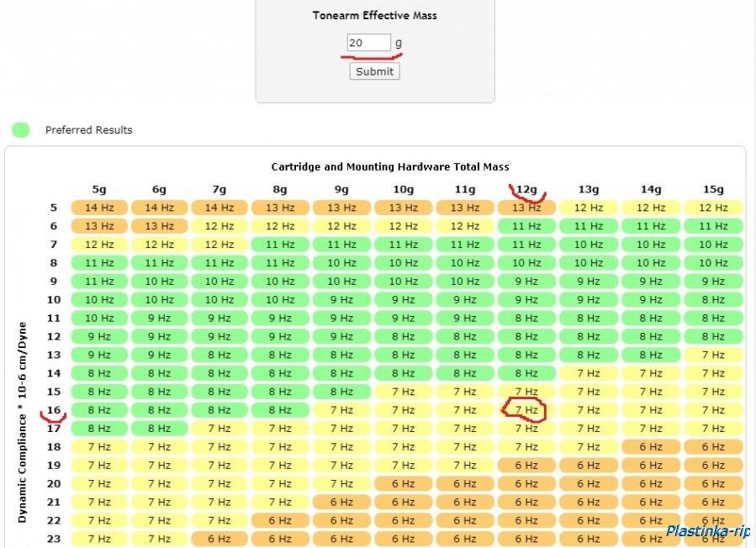Click the 12 Hz cell in row 5 under 15g

713,208
